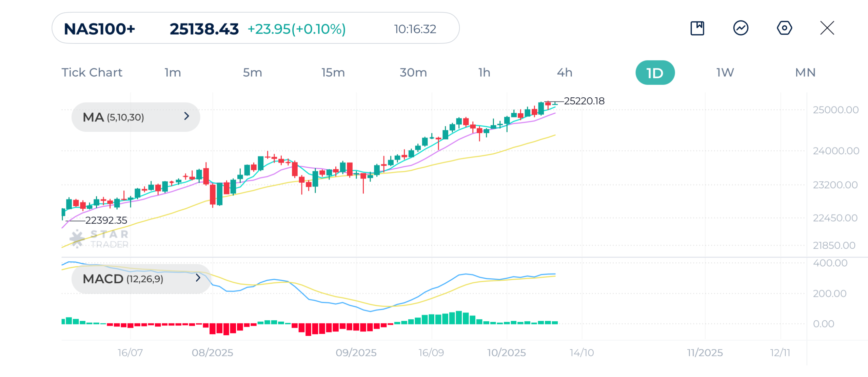The image size is (868, 377).
Task: Select the 1m timeframe
Action: (x=173, y=73)
